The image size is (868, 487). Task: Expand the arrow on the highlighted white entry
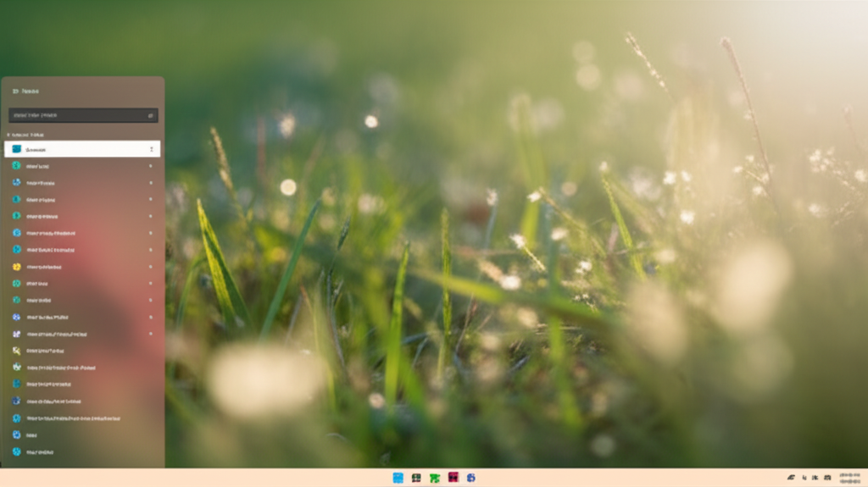152,149
